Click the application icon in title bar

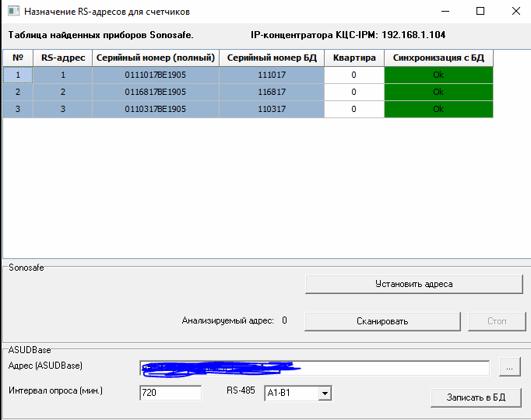(x=10, y=12)
